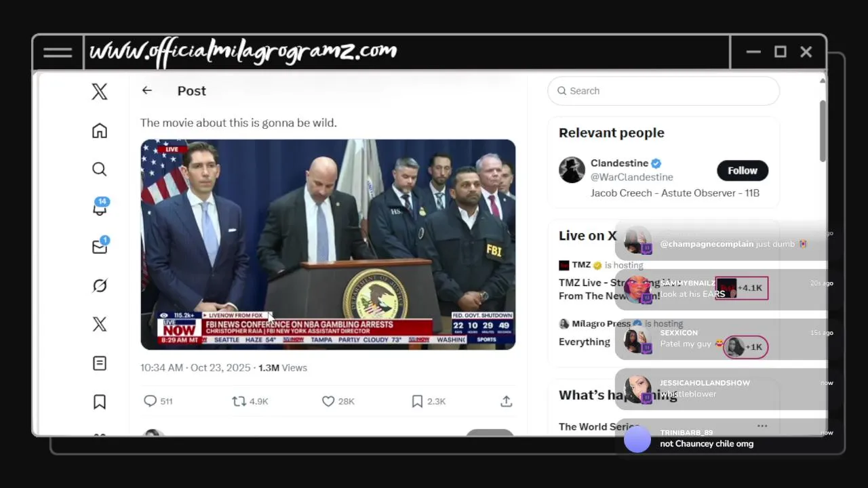Screen dimensions: 868x488
Task: Click the three dots in What's happening
Action: [762, 426]
